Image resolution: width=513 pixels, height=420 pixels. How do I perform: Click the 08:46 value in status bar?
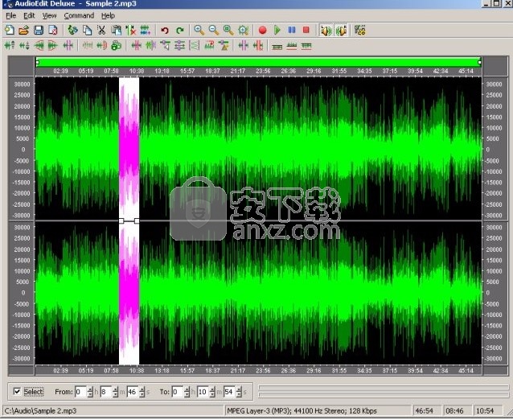coord(454,411)
